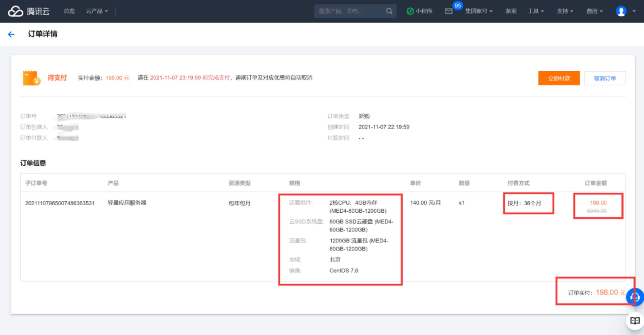The width and height of the screenshot is (644, 335).
Task: Expand the 支持 dropdown menu
Action: tap(565, 11)
